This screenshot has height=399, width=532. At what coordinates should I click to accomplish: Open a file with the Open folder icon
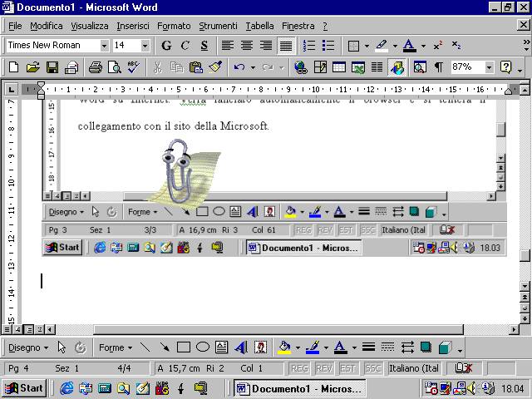point(33,67)
